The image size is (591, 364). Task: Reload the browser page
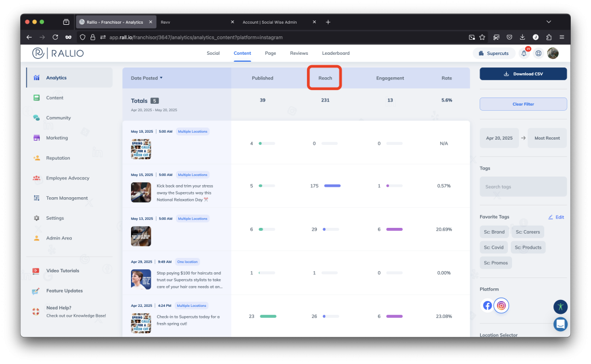pos(55,37)
